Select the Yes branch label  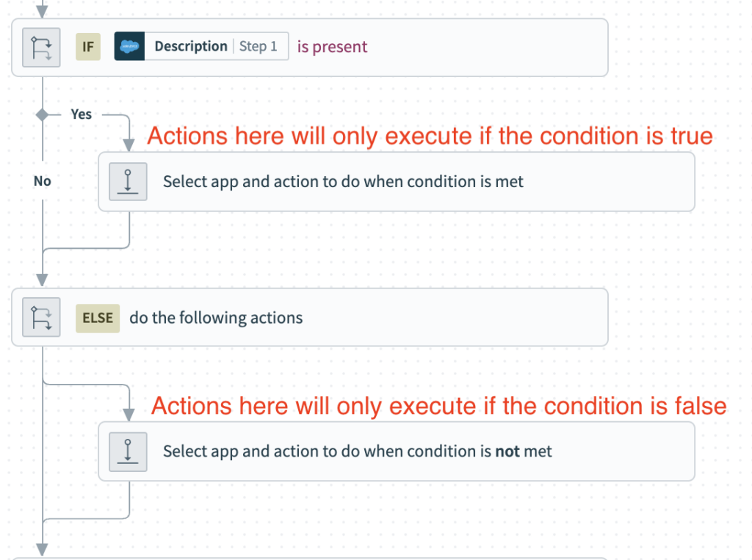[x=81, y=114]
